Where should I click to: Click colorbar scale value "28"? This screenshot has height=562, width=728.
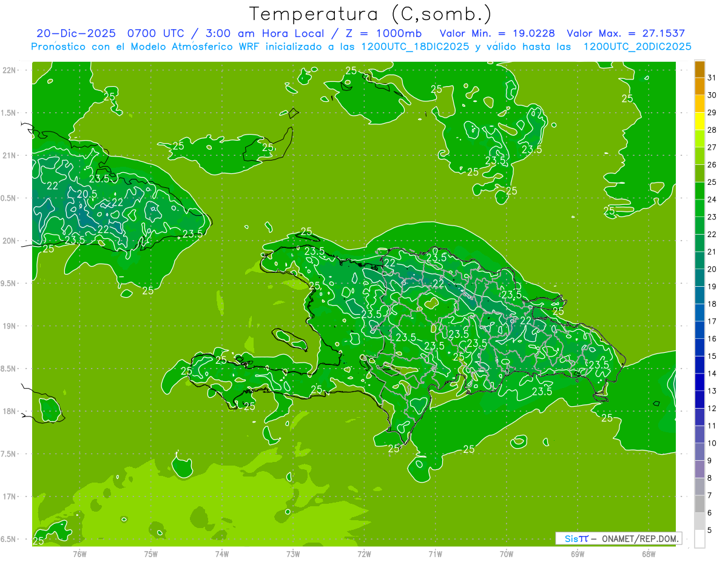pyautogui.click(x=712, y=130)
